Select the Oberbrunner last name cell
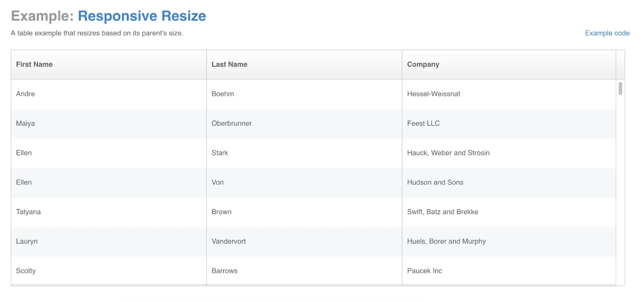644x302 pixels. click(231, 123)
